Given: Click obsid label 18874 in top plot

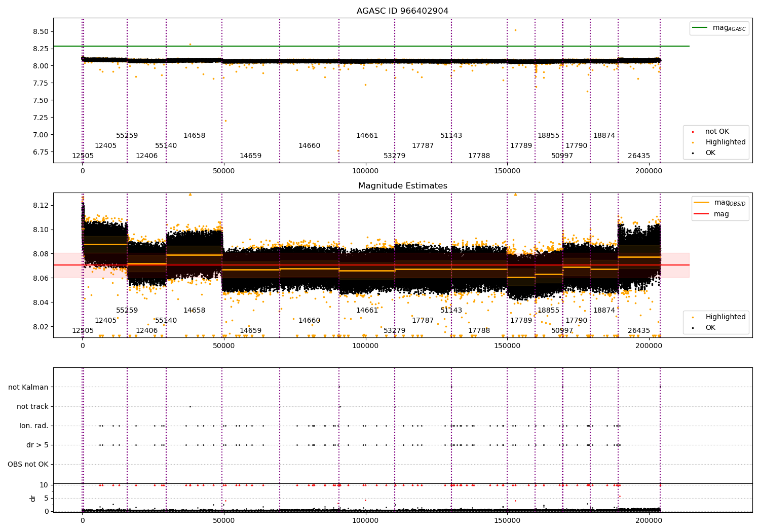Looking at the screenshot, I should [x=604, y=136].
